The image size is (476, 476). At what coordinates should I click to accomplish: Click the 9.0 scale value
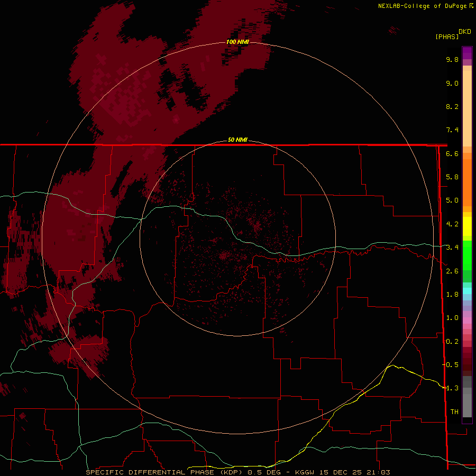(x=452, y=83)
